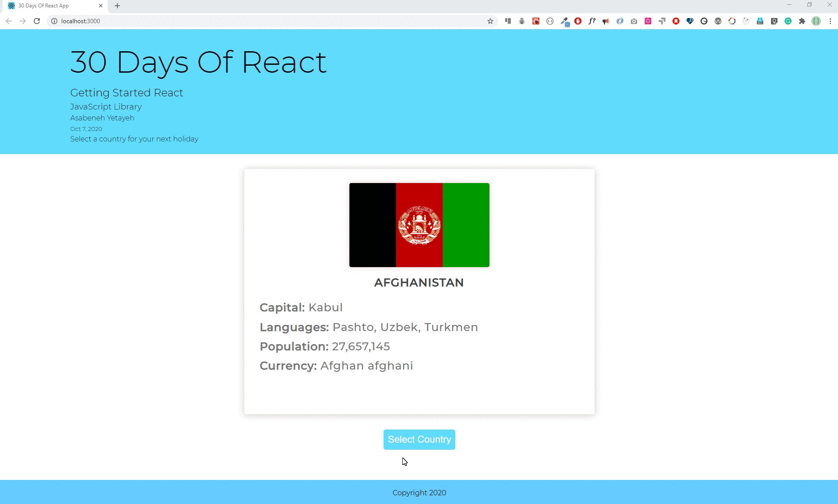This screenshot has width=838, height=504.
Task: Open the color picker eyedropper extension
Action: (x=564, y=21)
